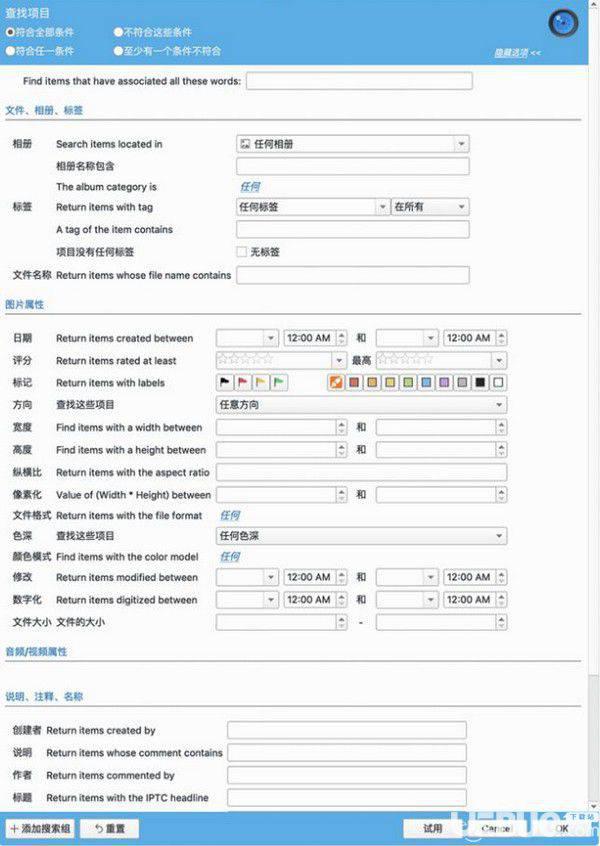The height and width of the screenshot is (846, 600).
Task: Click the 隐藏选项 << link
Action: [x=517, y=53]
